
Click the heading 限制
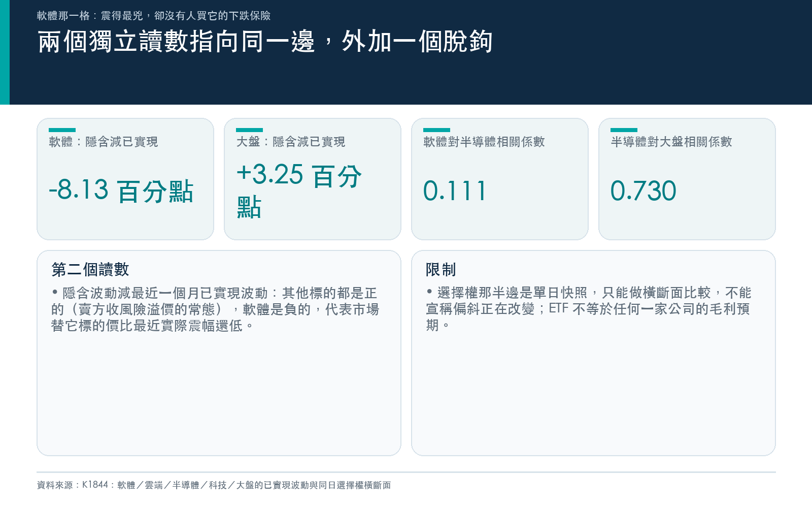[x=441, y=270]
